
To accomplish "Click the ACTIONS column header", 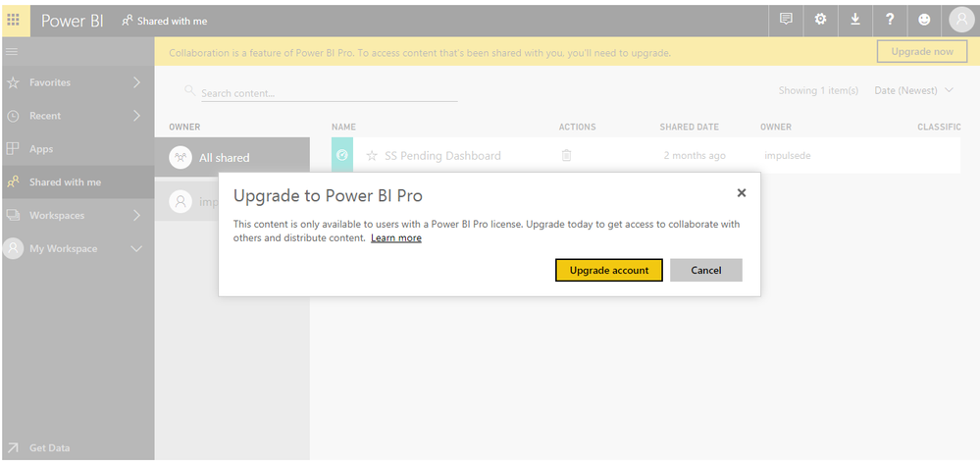I will (578, 127).
